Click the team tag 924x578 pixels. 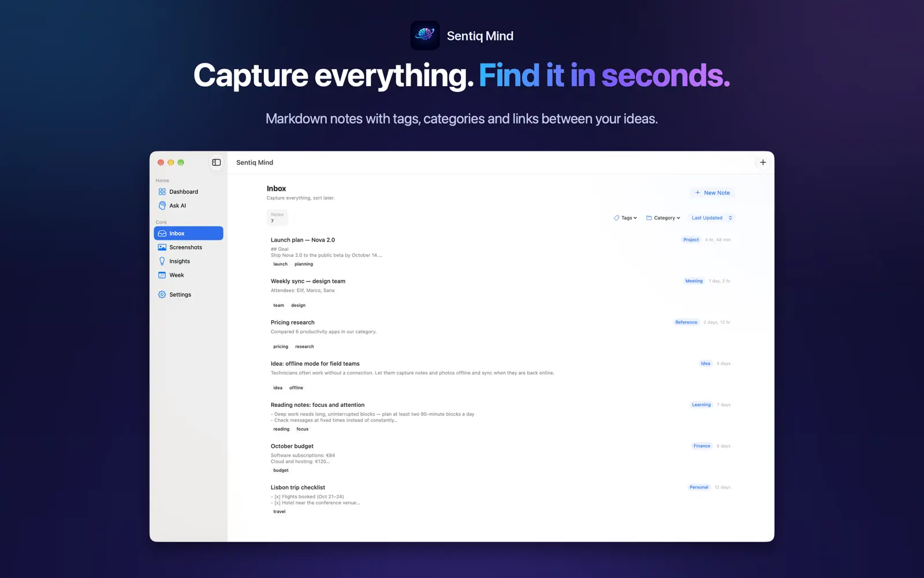pyautogui.click(x=278, y=305)
